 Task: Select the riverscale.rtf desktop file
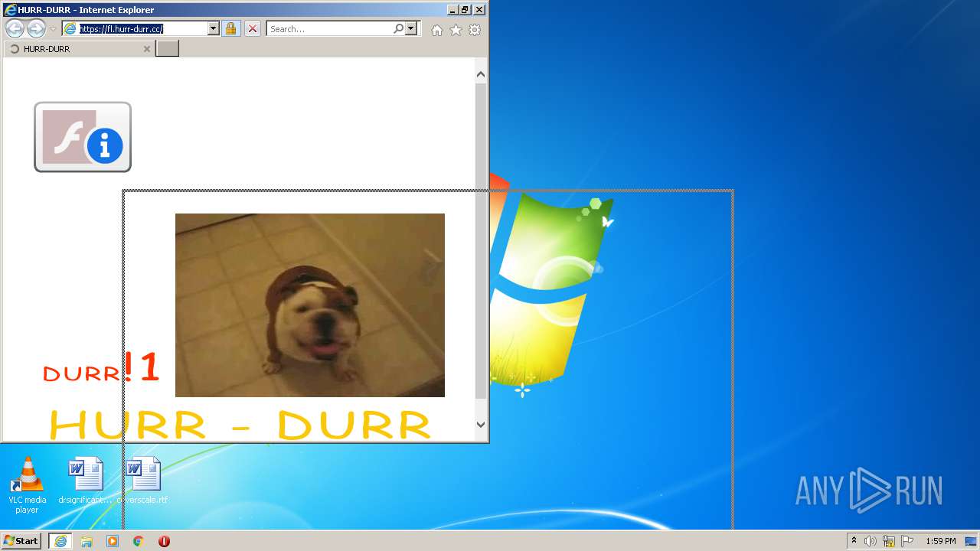tap(142, 481)
